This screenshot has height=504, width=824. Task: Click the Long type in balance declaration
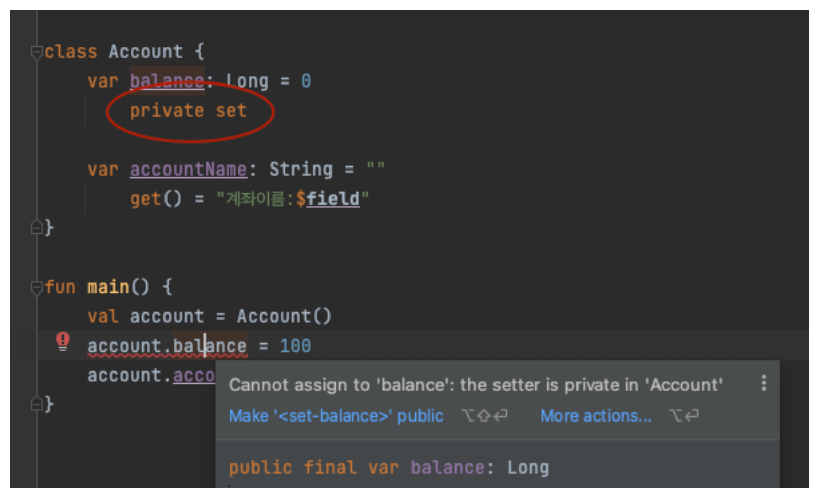(247, 81)
